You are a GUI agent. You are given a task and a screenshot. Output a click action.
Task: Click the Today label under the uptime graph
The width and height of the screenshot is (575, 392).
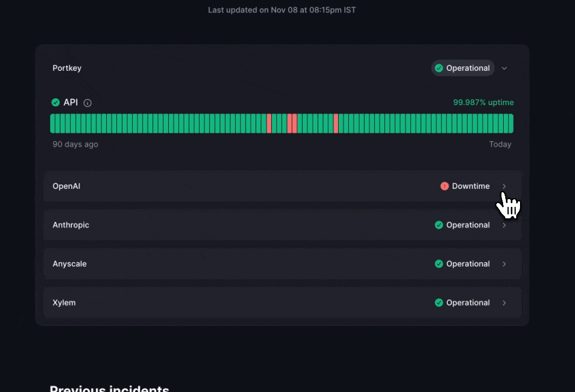(500, 144)
